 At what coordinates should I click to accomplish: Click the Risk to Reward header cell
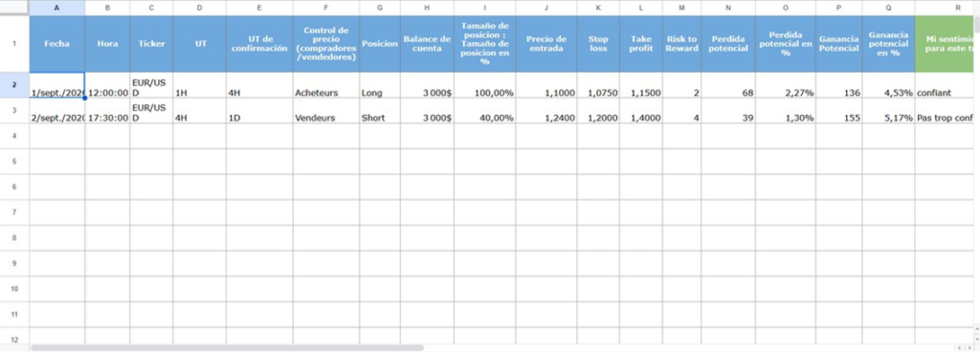coord(681,44)
